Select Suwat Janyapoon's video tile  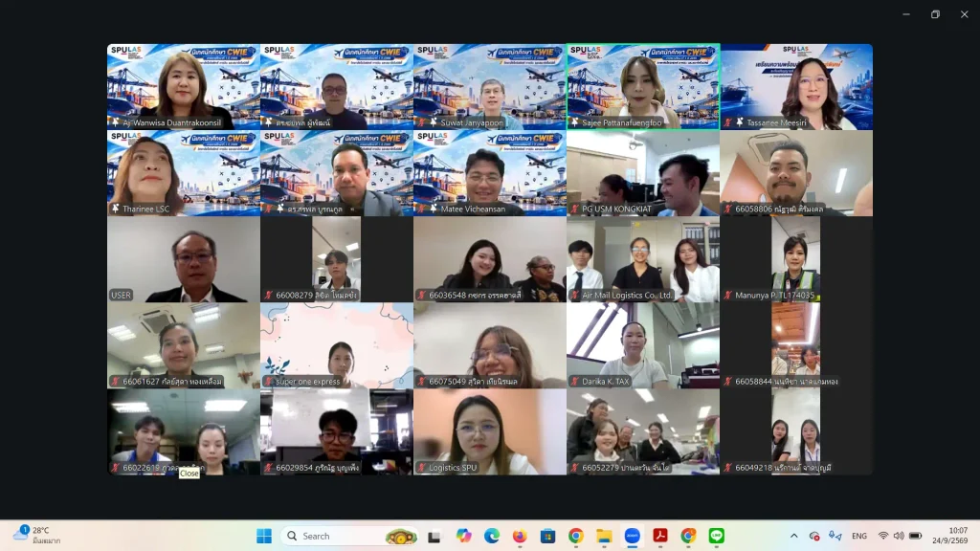point(490,87)
